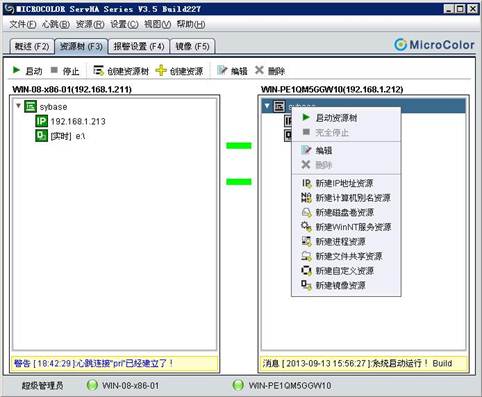Click the application icon in the title bar
Viewport: 482px width, 397px height.
click(8, 9)
